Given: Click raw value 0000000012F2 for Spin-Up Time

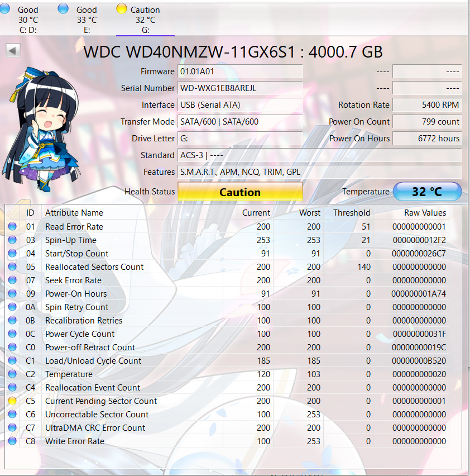Looking at the screenshot, I should 419,240.
